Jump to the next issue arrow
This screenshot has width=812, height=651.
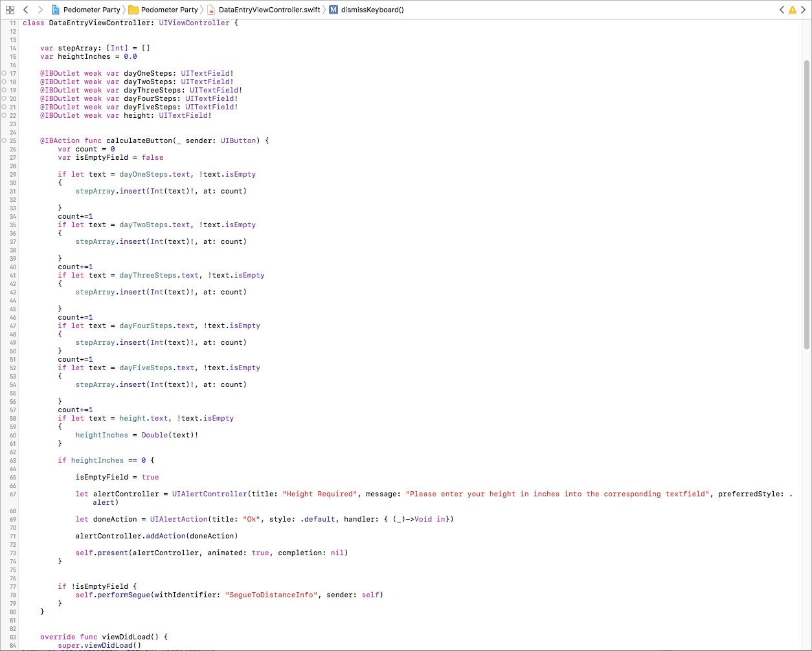coord(804,10)
